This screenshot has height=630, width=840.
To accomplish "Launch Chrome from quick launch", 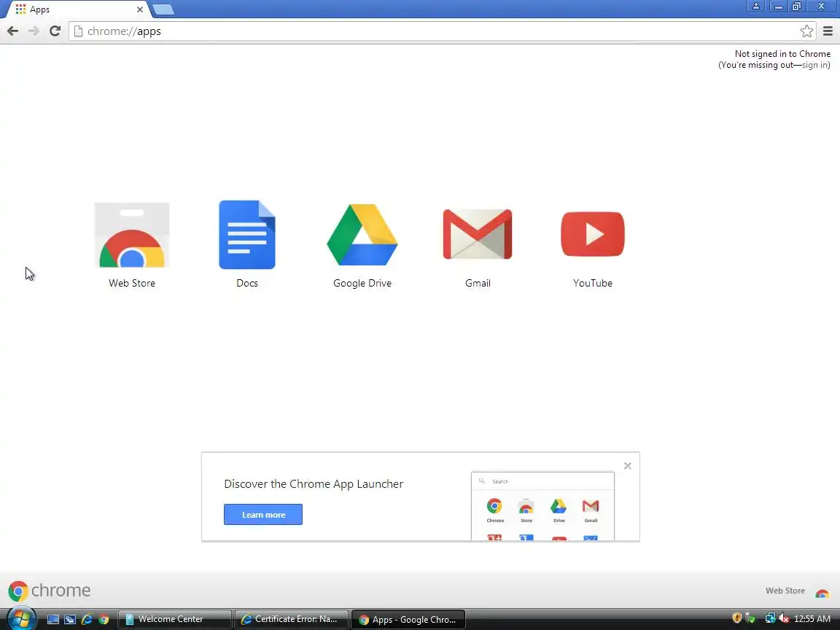I will click(x=104, y=619).
